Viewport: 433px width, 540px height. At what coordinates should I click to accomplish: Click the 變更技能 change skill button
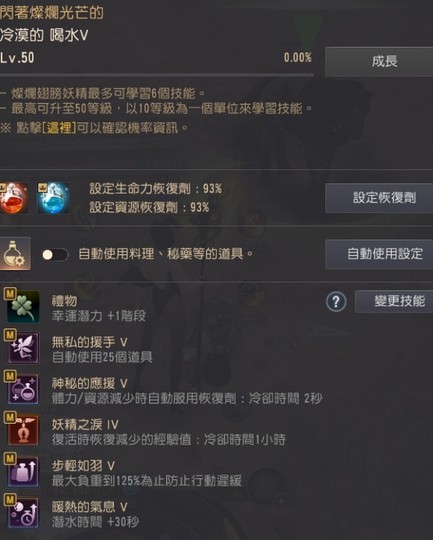pos(394,301)
